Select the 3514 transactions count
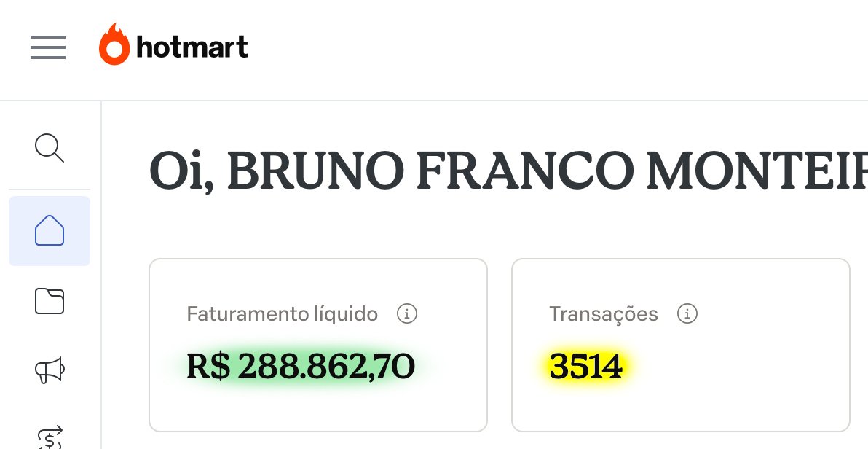Viewport: 868px width, 449px height. 586,367
